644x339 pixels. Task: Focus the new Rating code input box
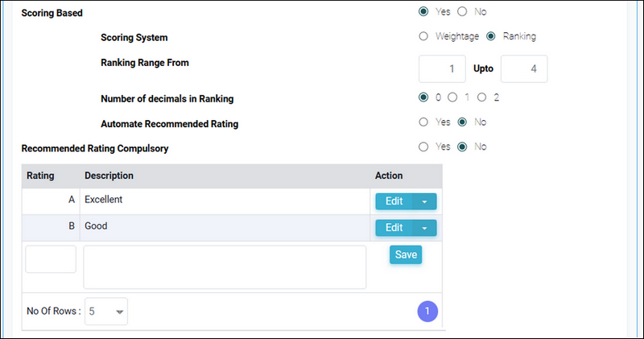51,259
